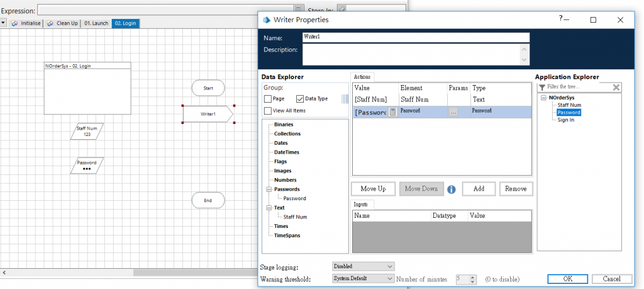This screenshot has width=644, height=289.
Task: Click the Cancel button
Action: 611,279
